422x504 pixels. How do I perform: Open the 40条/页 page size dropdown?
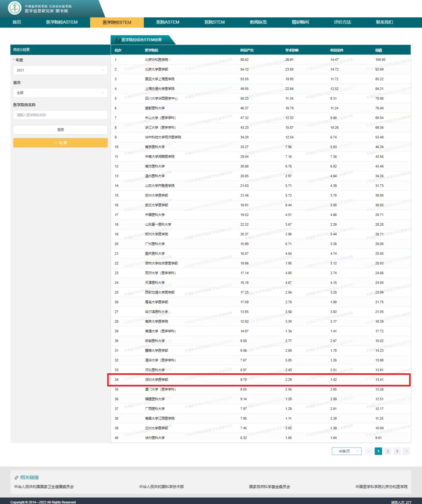pyautogui.click(x=347, y=451)
